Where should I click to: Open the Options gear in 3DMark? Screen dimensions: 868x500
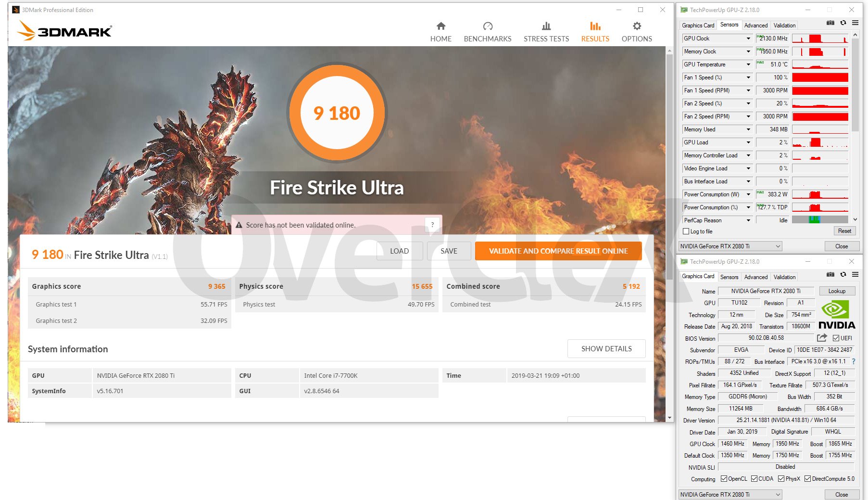coord(637,26)
